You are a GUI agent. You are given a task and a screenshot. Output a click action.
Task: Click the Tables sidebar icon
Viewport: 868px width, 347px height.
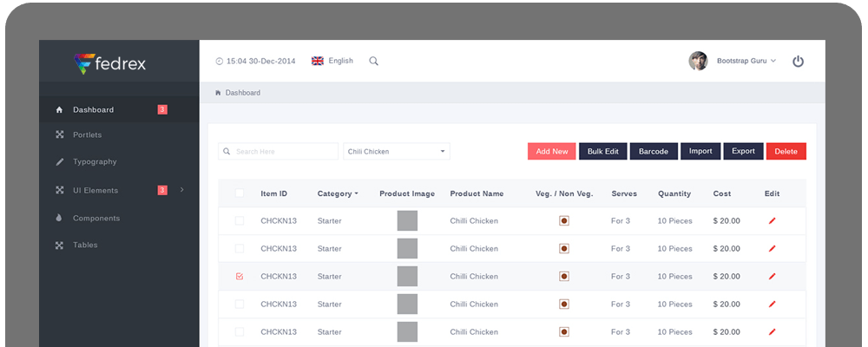[60, 245]
